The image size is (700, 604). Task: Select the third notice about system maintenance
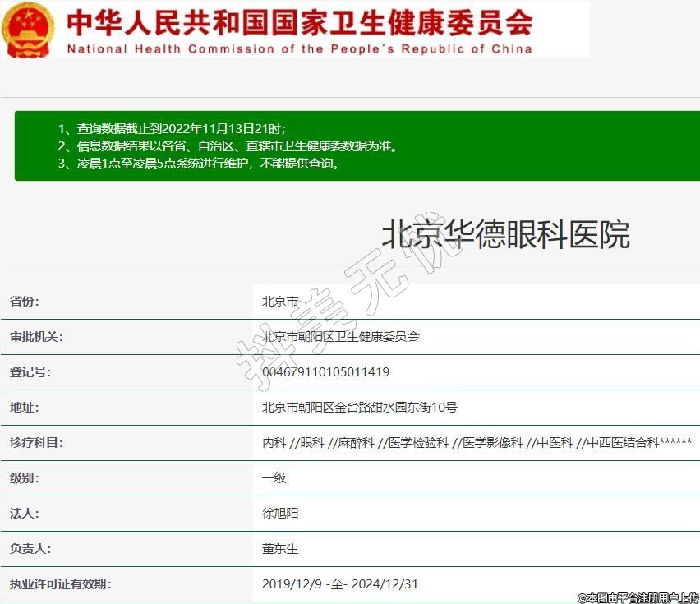199,164
